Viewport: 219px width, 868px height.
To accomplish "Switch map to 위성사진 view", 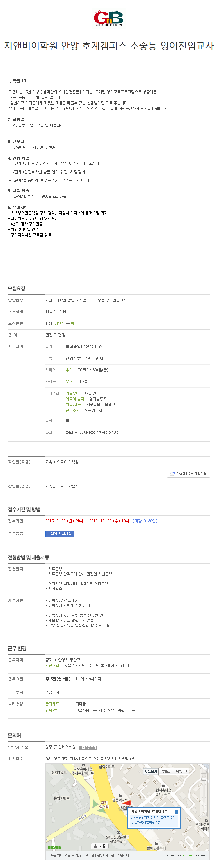I will [x=181, y=771].
